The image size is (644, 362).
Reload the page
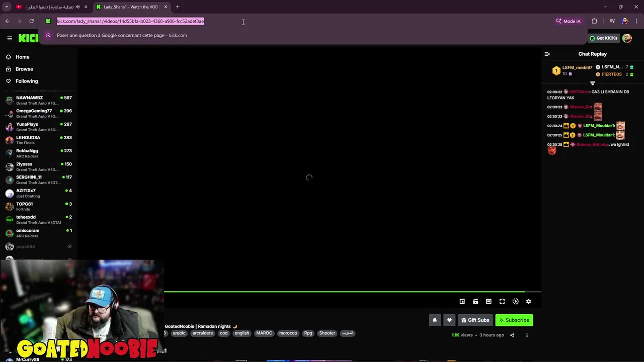[31, 21]
